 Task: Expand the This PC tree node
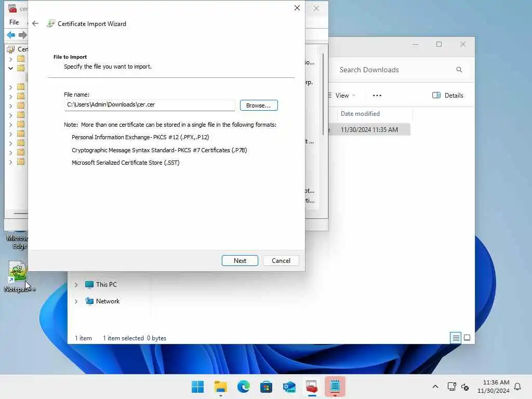coord(76,285)
